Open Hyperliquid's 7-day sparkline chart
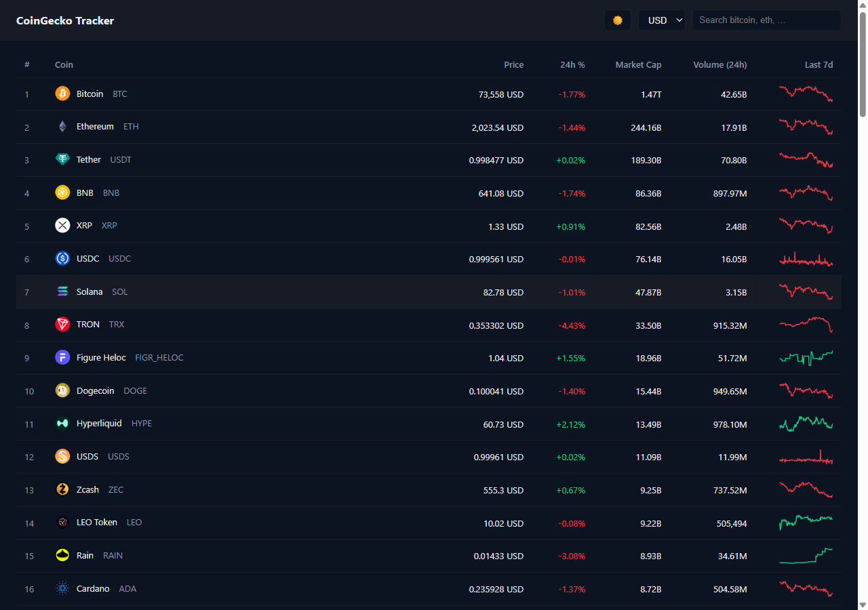 tap(806, 424)
